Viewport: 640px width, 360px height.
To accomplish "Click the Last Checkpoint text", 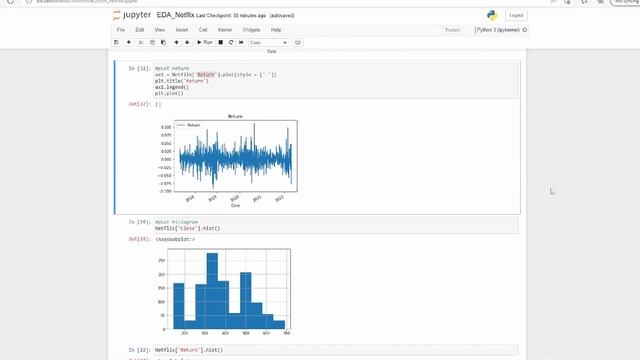I will click(x=231, y=16).
